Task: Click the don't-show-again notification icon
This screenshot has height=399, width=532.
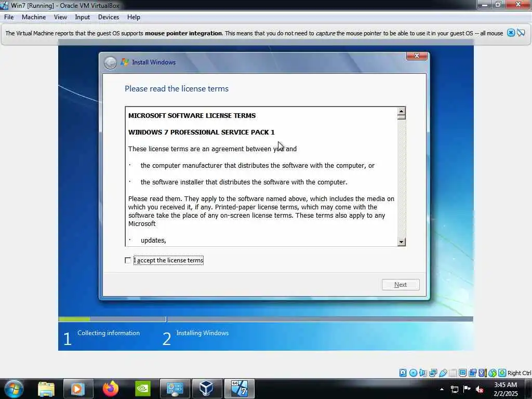Action: tap(521, 33)
